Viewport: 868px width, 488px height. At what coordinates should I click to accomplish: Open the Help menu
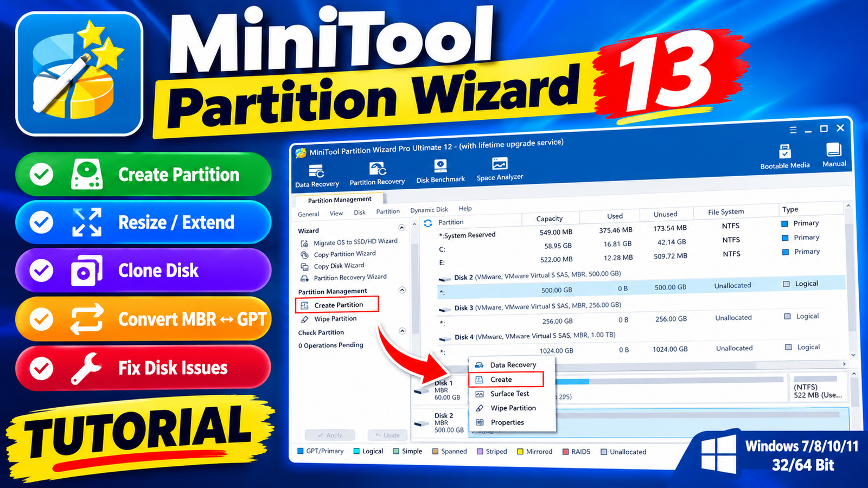point(465,208)
